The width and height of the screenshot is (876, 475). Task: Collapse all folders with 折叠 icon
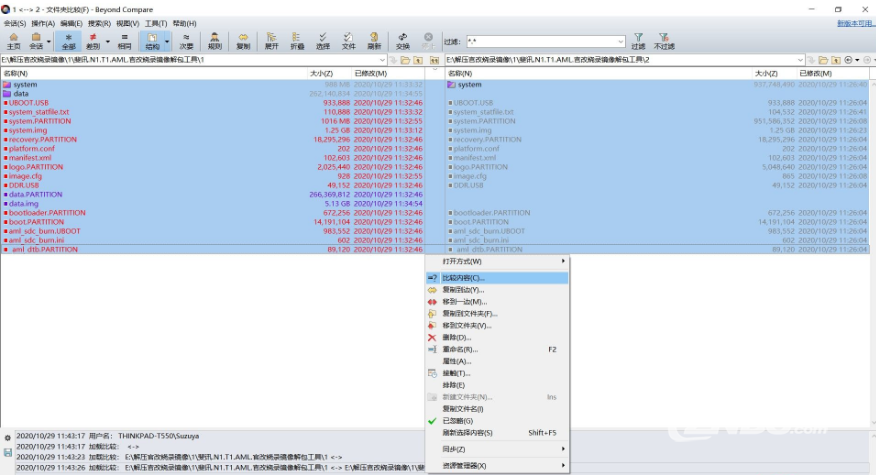pos(297,41)
